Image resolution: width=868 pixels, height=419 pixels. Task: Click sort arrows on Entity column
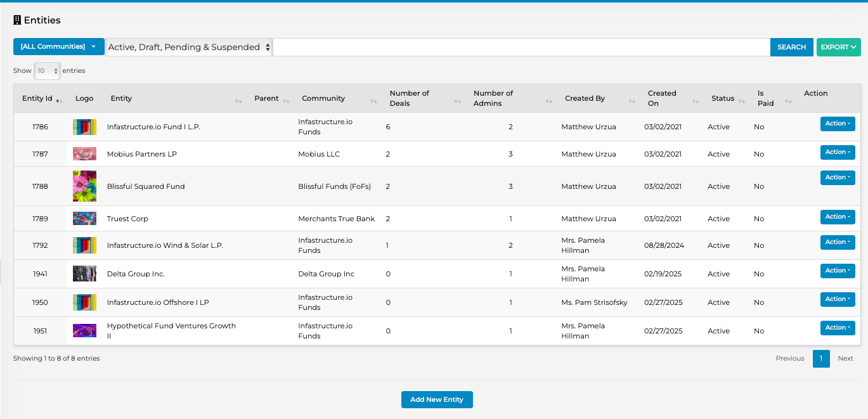pyautogui.click(x=238, y=101)
